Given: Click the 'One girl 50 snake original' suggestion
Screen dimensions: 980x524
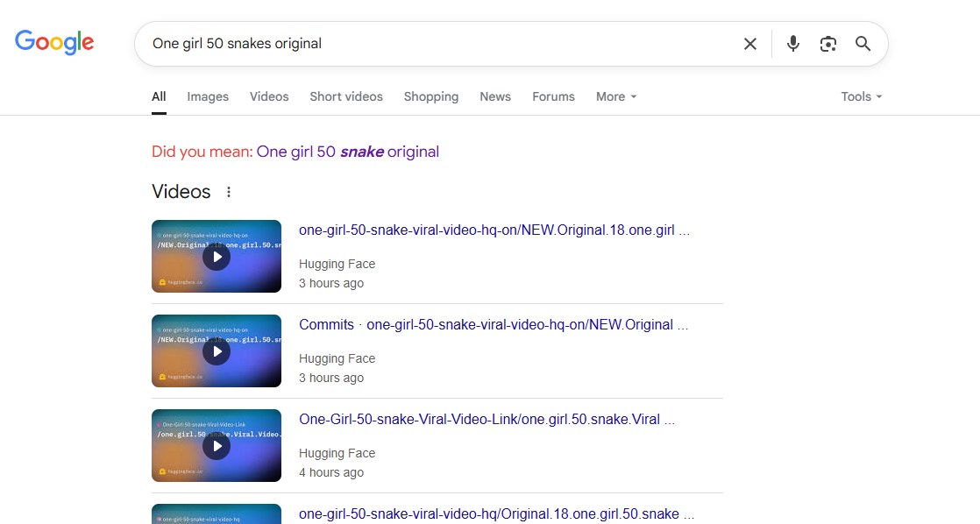Looking at the screenshot, I should click(x=347, y=152).
